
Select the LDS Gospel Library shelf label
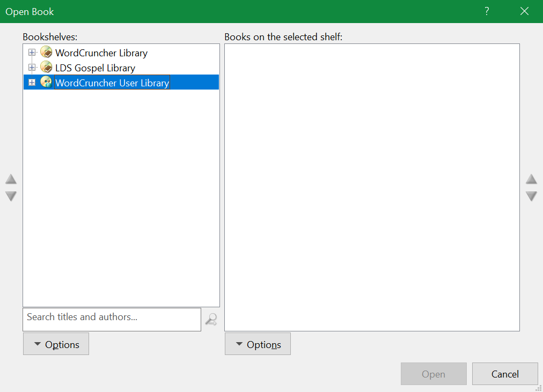[x=95, y=68]
